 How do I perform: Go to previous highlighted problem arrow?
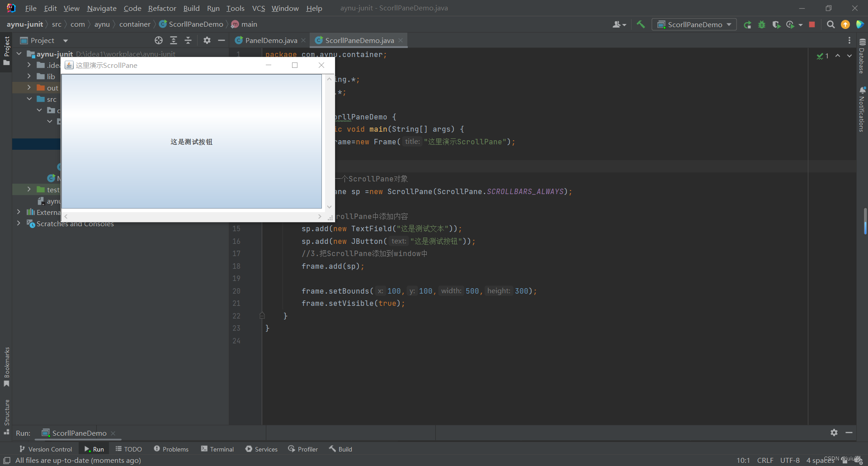[x=838, y=56]
